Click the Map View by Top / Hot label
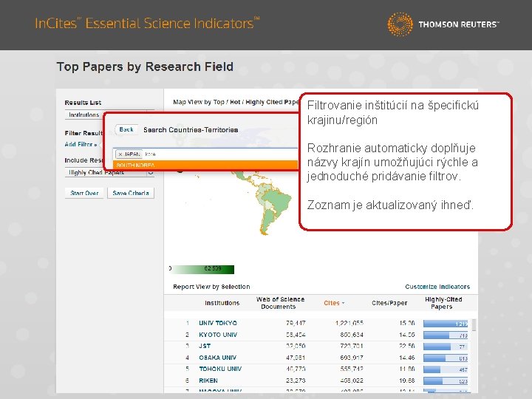Viewport: 532px width, 399px height. [x=236, y=102]
